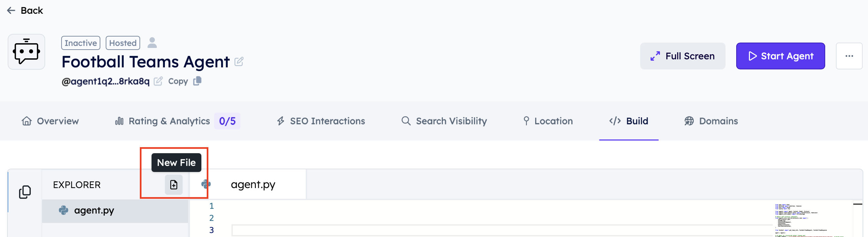This screenshot has height=237, width=868.
Task: Select agent.py in the Explorer tree
Action: point(94,210)
